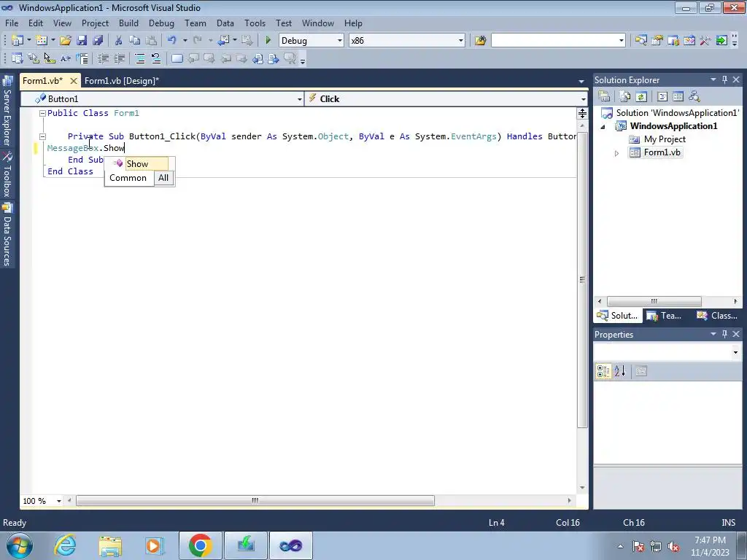Open the Build menu

(128, 23)
